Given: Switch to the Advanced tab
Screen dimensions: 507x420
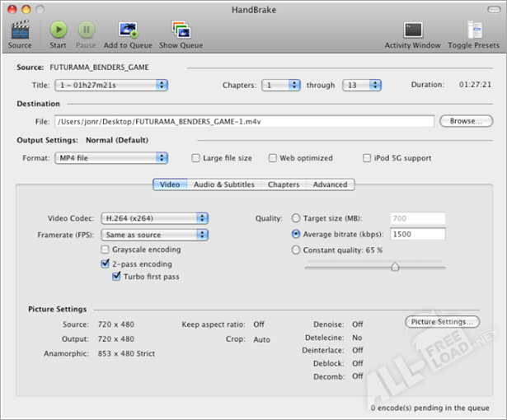Looking at the screenshot, I should coord(330,184).
